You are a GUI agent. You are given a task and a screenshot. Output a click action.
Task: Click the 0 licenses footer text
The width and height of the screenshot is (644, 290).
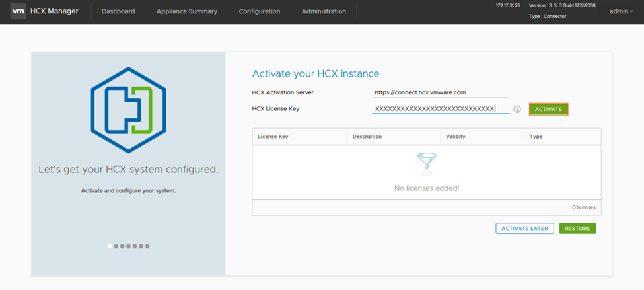pos(584,207)
